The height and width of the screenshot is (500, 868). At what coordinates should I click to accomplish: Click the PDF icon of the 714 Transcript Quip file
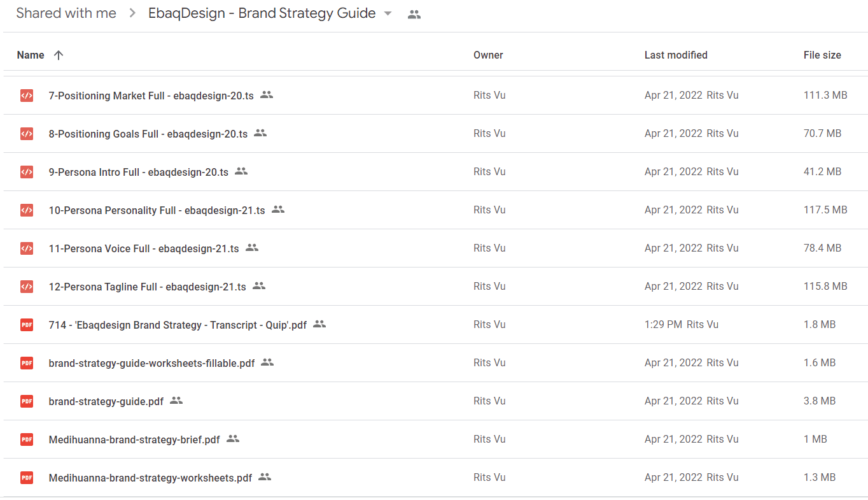26,325
